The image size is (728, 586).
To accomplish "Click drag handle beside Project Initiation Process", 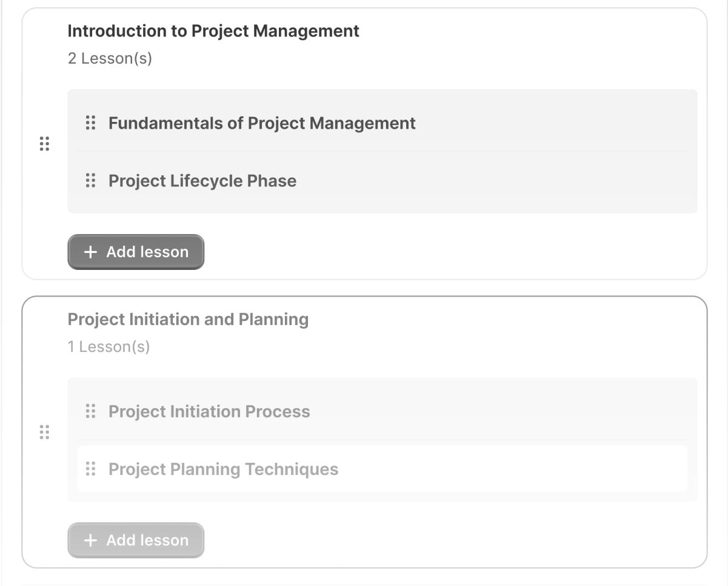I will point(90,411).
